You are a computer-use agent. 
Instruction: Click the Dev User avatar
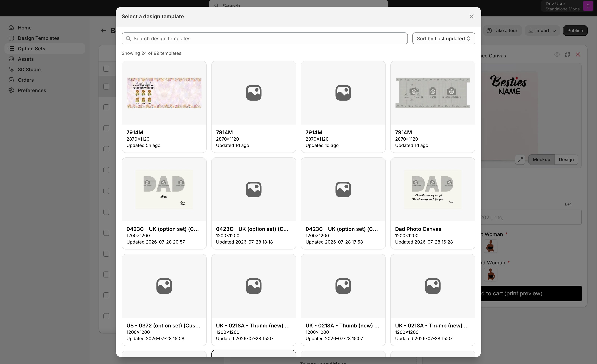tap(588, 6)
